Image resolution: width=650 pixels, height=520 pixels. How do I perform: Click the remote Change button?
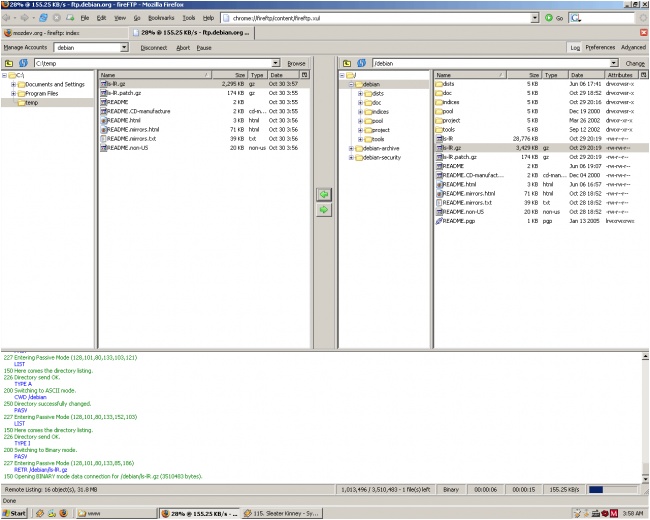click(635, 63)
